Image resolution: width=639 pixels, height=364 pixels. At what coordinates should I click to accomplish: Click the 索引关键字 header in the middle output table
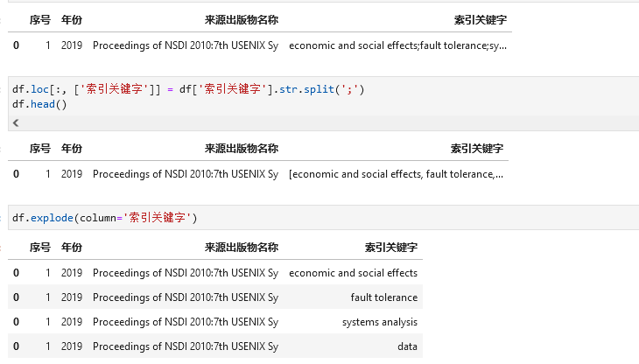point(477,149)
